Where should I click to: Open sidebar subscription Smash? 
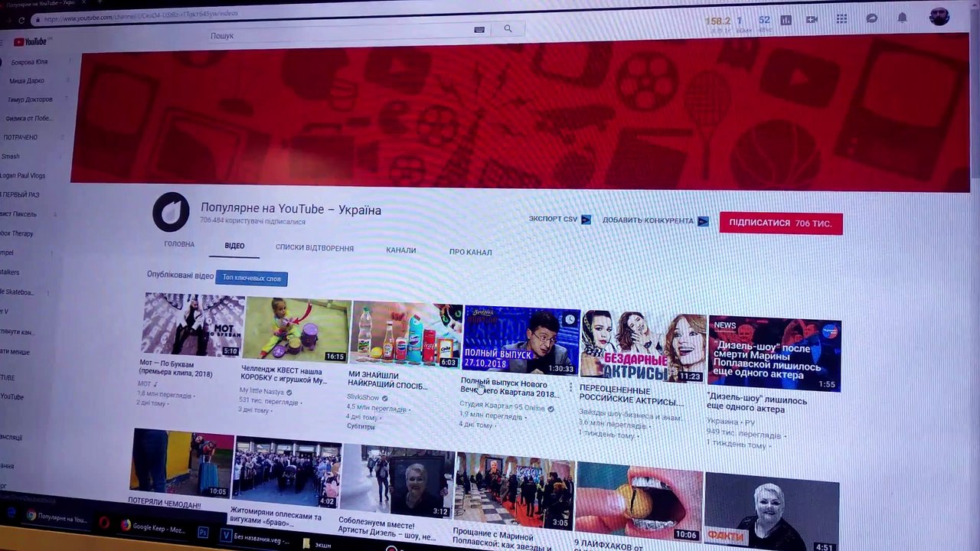pos(11,156)
